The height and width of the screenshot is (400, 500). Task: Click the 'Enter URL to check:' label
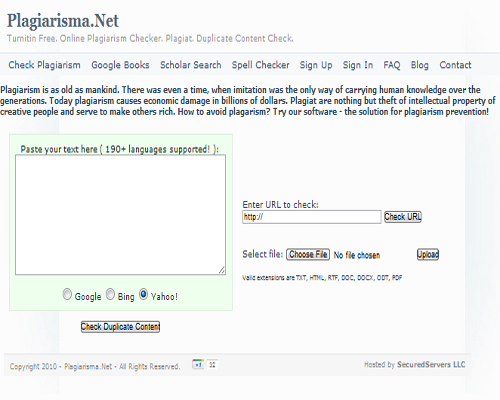pyautogui.click(x=280, y=205)
